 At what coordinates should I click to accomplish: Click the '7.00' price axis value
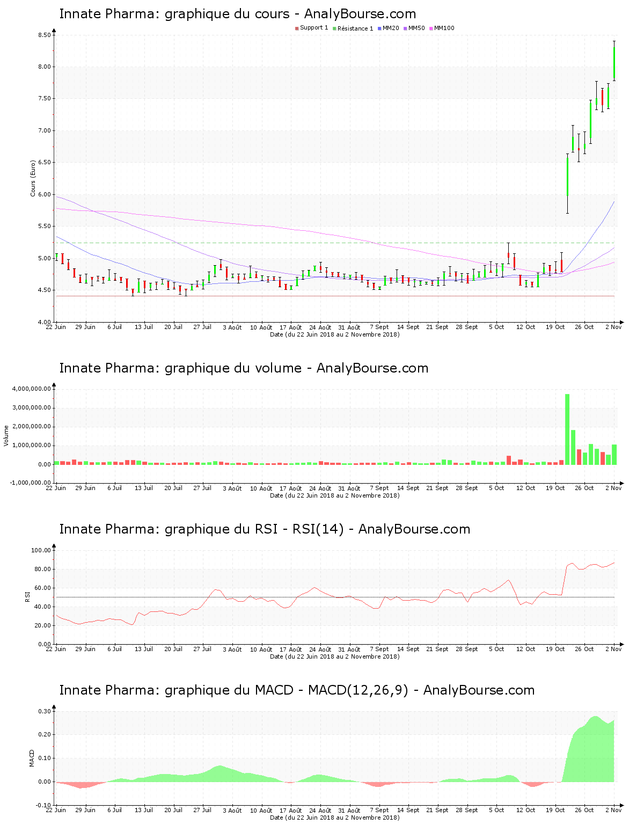[45, 131]
